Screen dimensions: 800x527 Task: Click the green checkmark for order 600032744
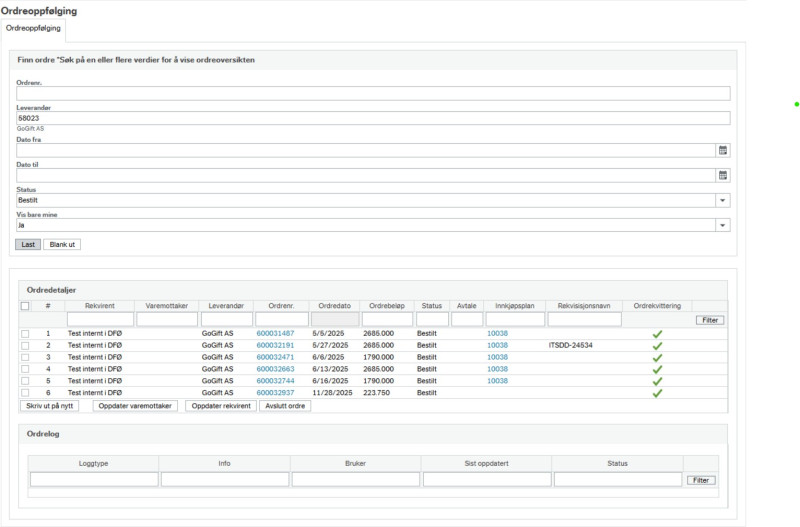pos(657,381)
